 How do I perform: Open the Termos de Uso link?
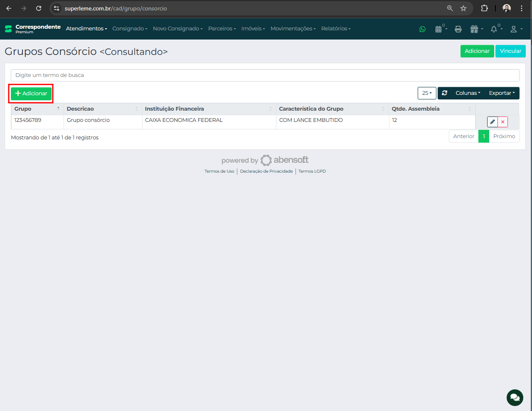point(219,171)
